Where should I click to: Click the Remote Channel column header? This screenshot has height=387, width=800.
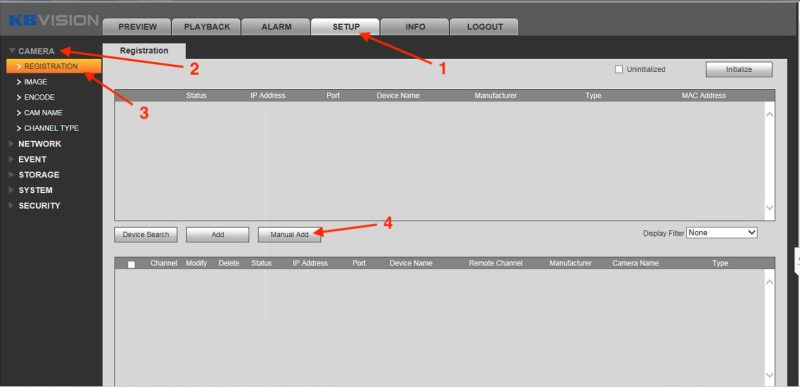[495, 263]
